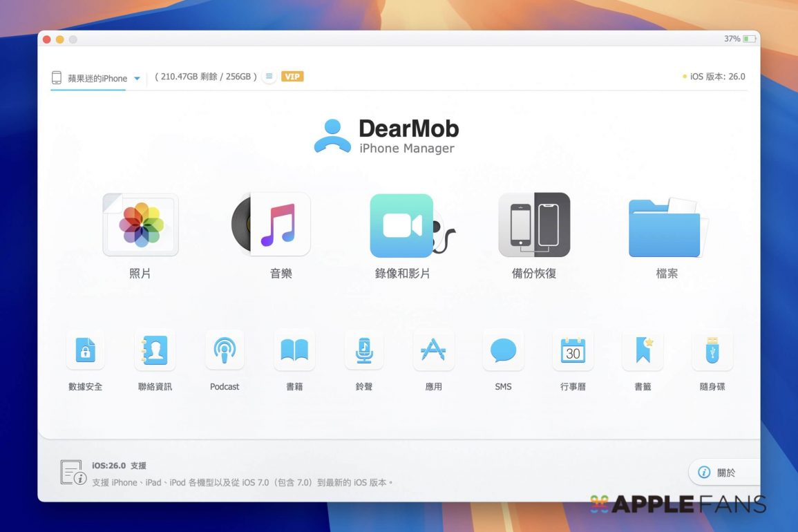798x532 pixels.
Task: Open 數據安全 data security tool
Action: [x=86, y=351]
